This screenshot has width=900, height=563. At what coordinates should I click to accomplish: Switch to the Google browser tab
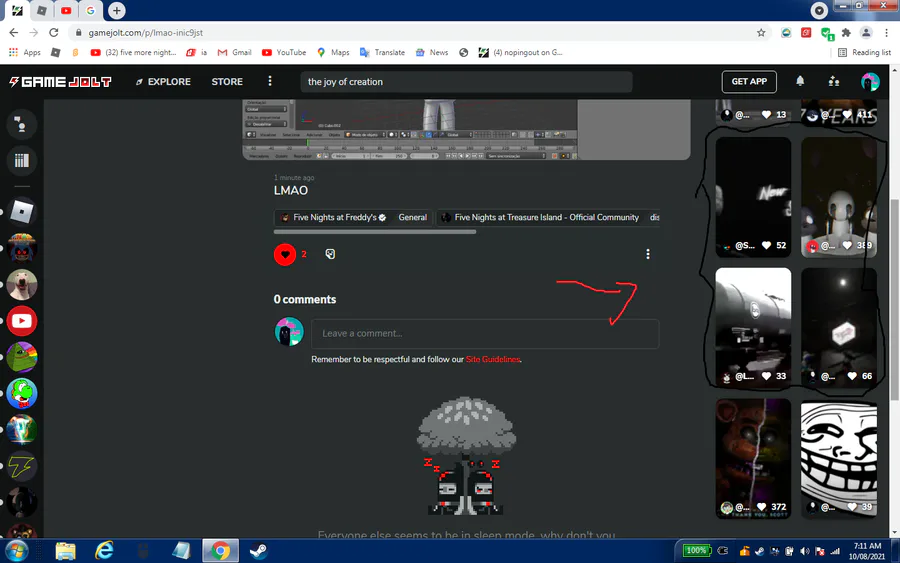[90, 10]
